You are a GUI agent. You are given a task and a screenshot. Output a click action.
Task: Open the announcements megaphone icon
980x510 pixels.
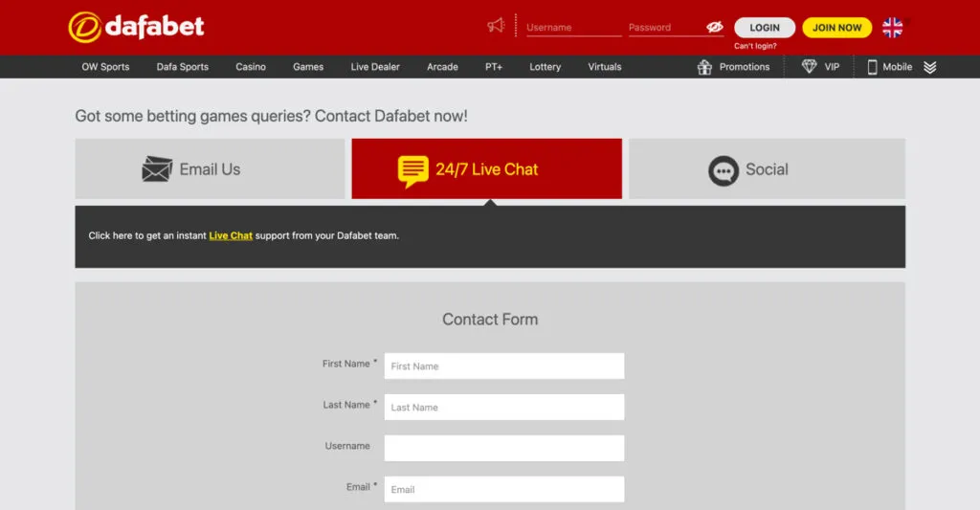496,26
